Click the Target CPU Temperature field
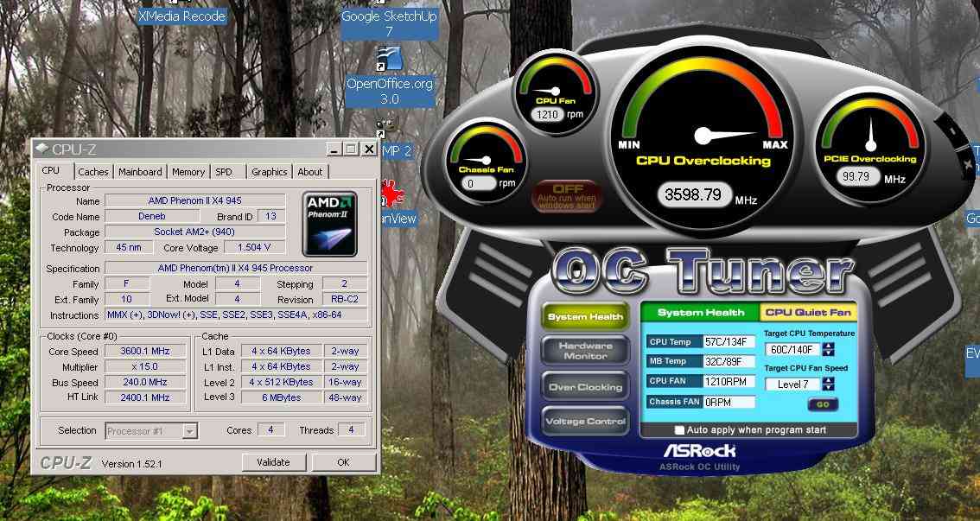 792,350
